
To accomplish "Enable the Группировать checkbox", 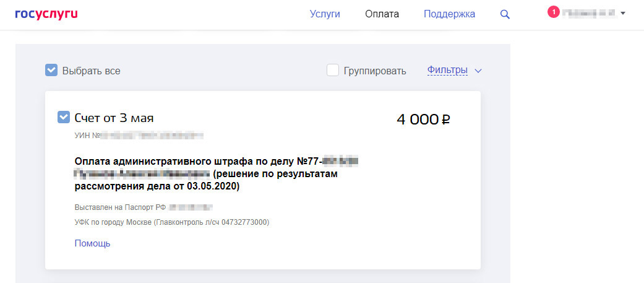I will coord(333,71).
